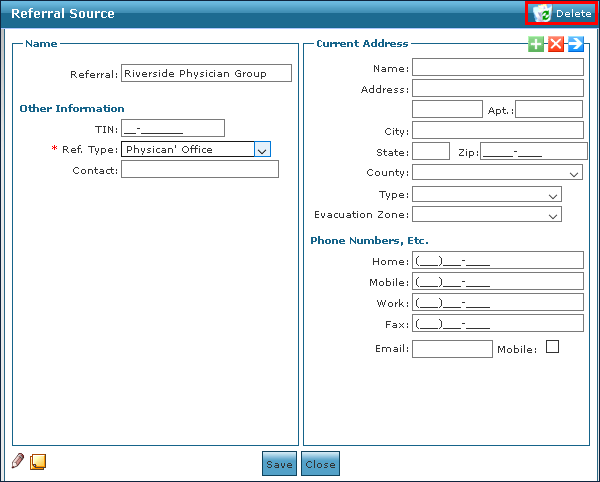Click the green plus add address icon
The width and height of the screenshot is (600, 482).
pyautogui.click(x=537, y=45)
